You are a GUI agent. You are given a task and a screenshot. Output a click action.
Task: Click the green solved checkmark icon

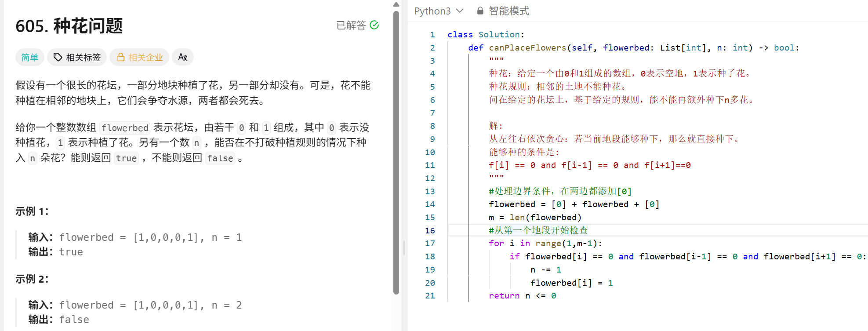tap(374, 25)
